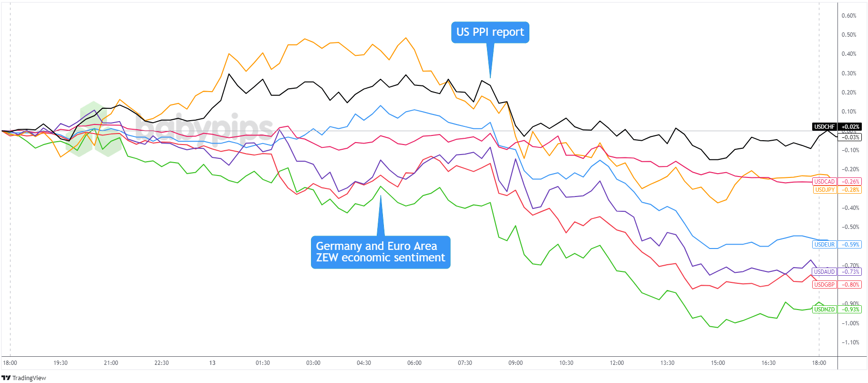The image size is (868, 383).
Task: Select the USDCAD series label
Action: coord(824,182)
